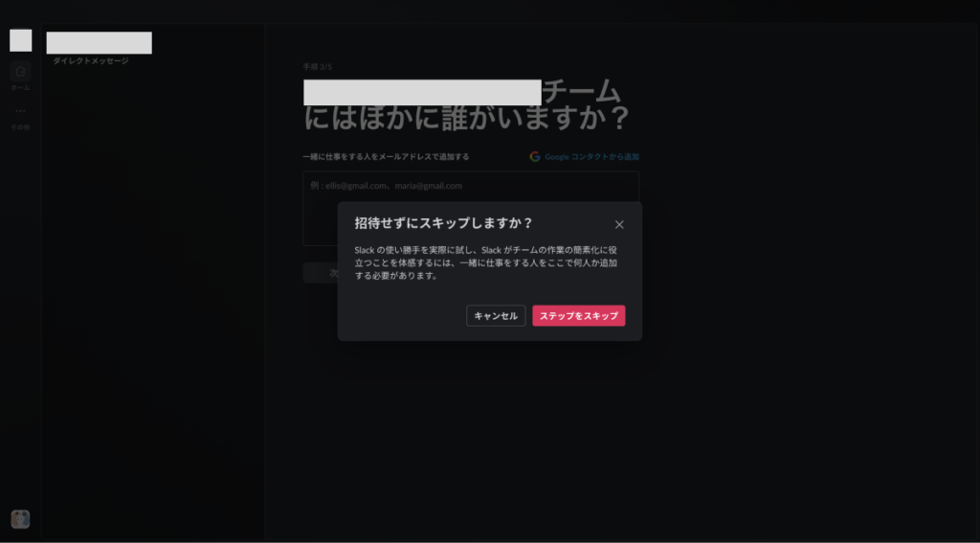Open the workspace name header in the sidebar

pyautogui.click(x=99, y=43)
